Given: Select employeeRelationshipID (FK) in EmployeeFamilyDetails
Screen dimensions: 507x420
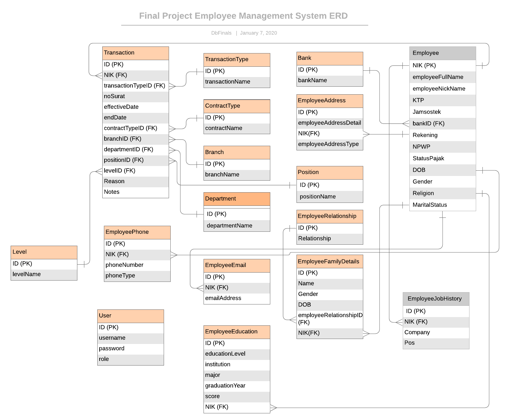Looking at the screenshot, I should tap(330, 319).
